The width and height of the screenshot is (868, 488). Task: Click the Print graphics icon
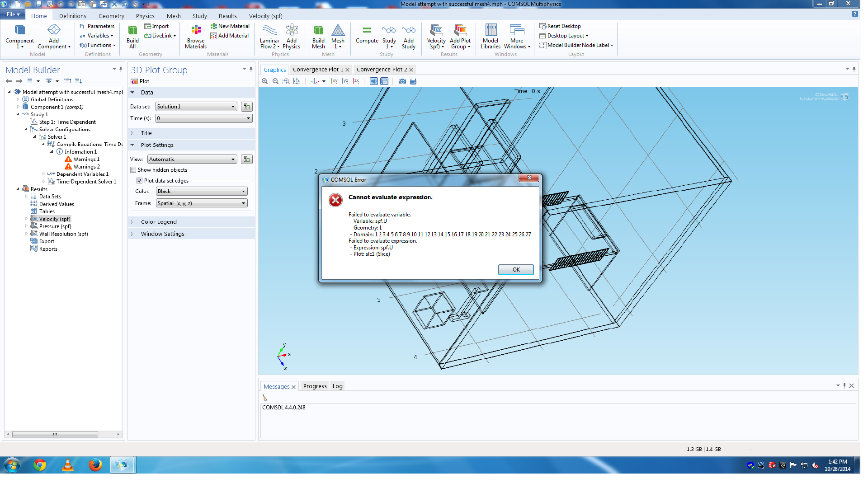(413, 81)
